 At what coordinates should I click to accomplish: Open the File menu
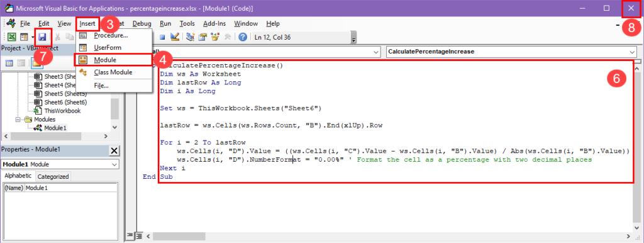pos(25,23)
